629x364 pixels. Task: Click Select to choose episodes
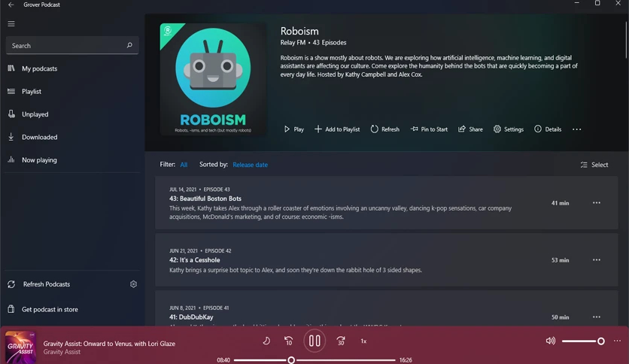[594, 165]
